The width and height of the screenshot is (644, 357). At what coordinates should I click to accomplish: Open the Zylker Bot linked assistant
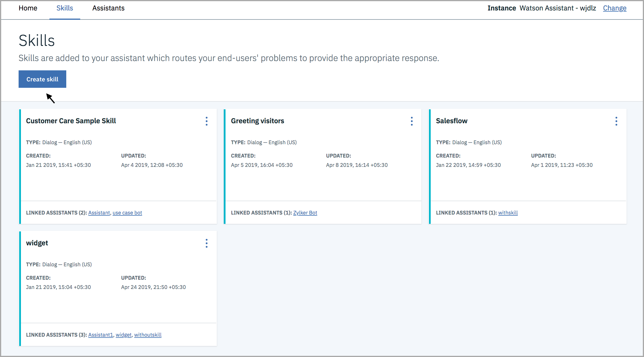coord(305,213)
